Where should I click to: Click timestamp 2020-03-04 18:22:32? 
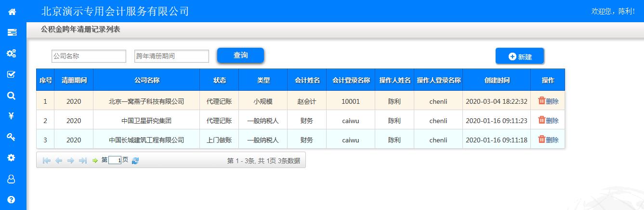[497, 101]
